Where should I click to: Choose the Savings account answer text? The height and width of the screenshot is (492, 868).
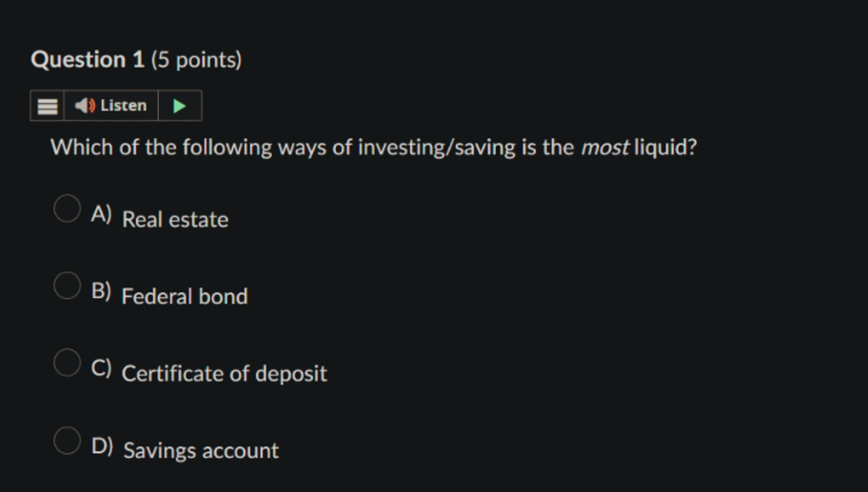[x=201, y=450]
